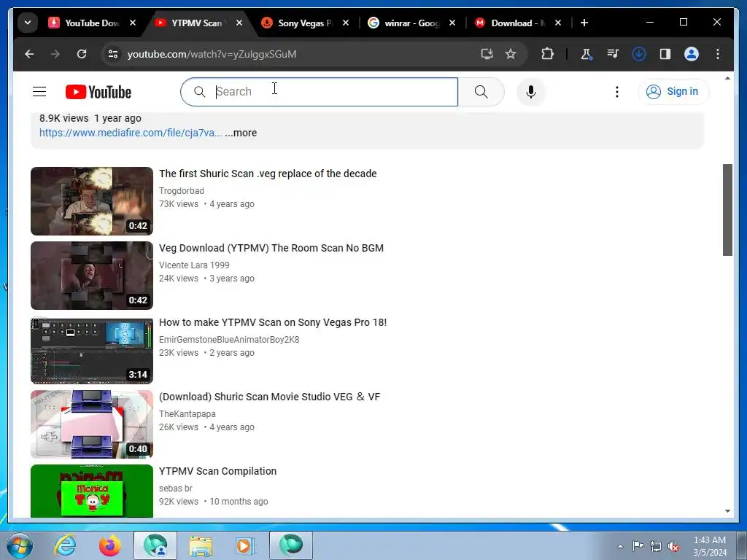The width and height of the screenshot is (747, 560).
Task: Open the mediafire.com link in description
Action: [x=131, y=133]
